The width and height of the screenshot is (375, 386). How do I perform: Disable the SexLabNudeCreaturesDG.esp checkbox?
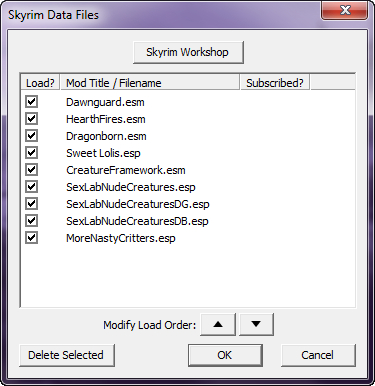click(x=31, y=204)
